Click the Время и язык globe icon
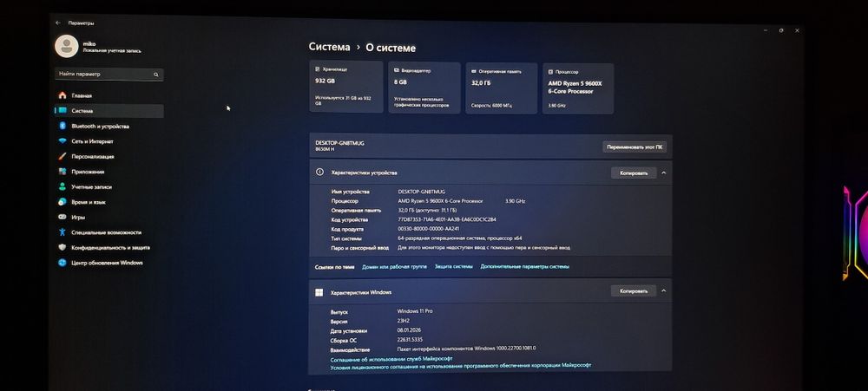868x391 pixels. tap(62, 202)
